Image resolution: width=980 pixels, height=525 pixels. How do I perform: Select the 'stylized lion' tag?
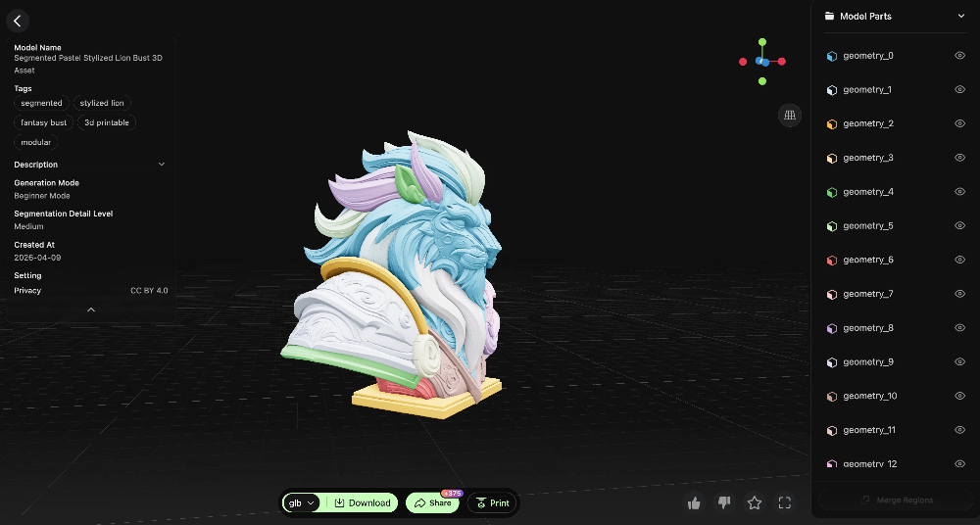click(102, 103)
